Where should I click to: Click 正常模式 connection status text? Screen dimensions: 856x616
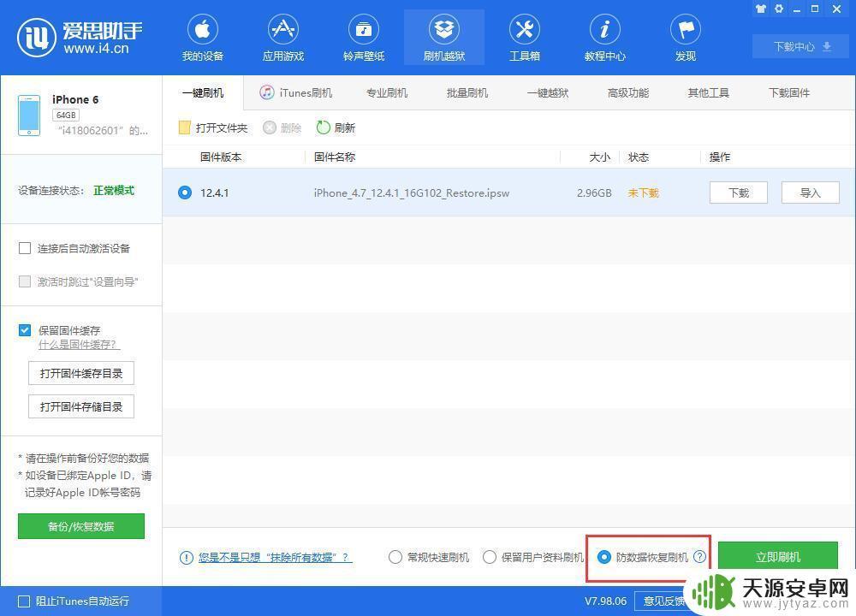click(114, 191)
